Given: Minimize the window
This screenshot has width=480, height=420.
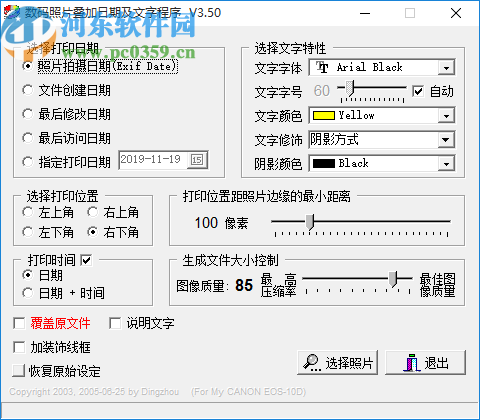Looking at the screenshot, I should pyautogui.click(x=365, y=13).
